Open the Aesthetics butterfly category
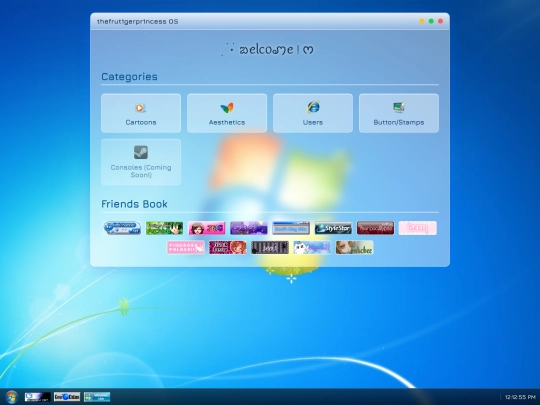 [227, 113]
